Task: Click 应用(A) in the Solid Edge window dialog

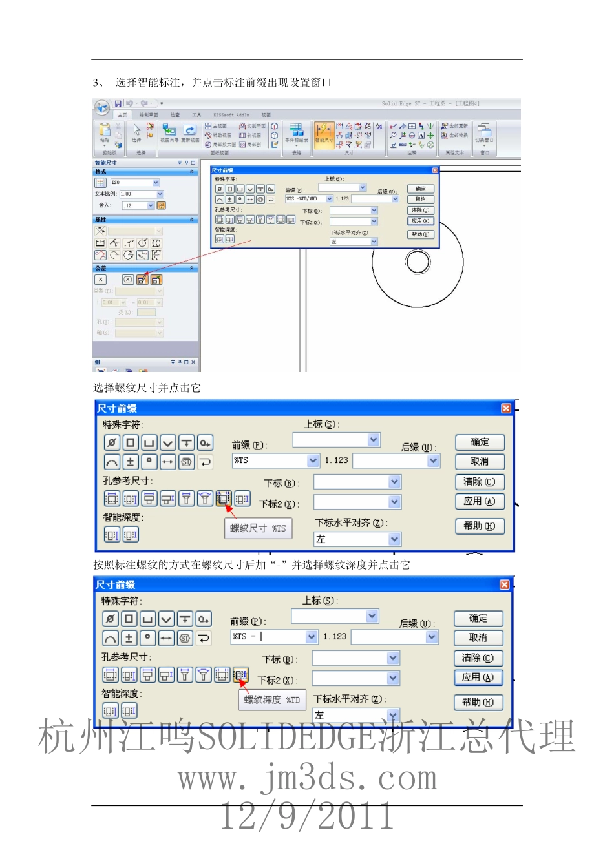Action: (421, 221)
